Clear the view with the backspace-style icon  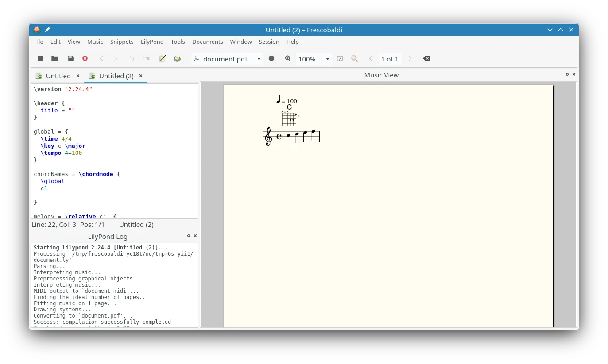[426, 58]
